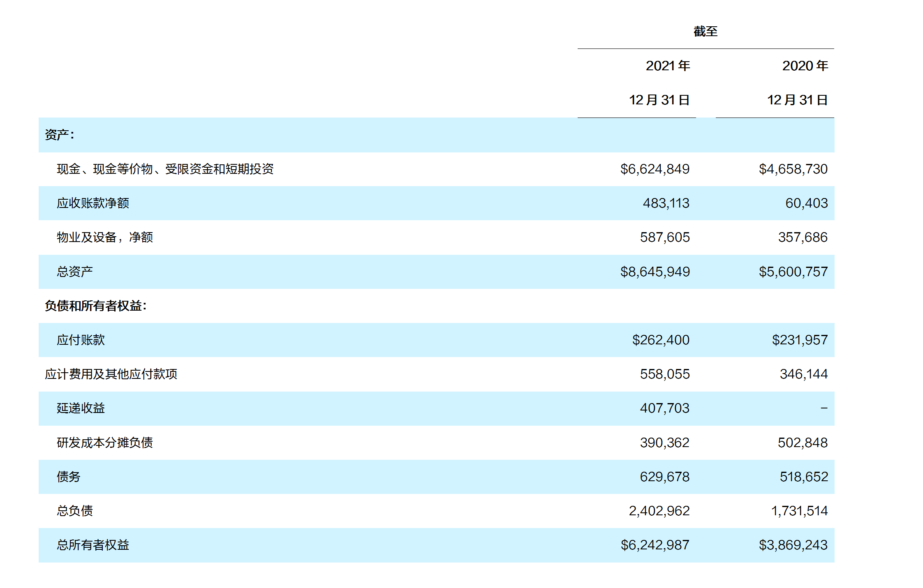Click the 负债和所有者权益: section heading
This screenshot has height=588, width=923.
coord(96,306)
